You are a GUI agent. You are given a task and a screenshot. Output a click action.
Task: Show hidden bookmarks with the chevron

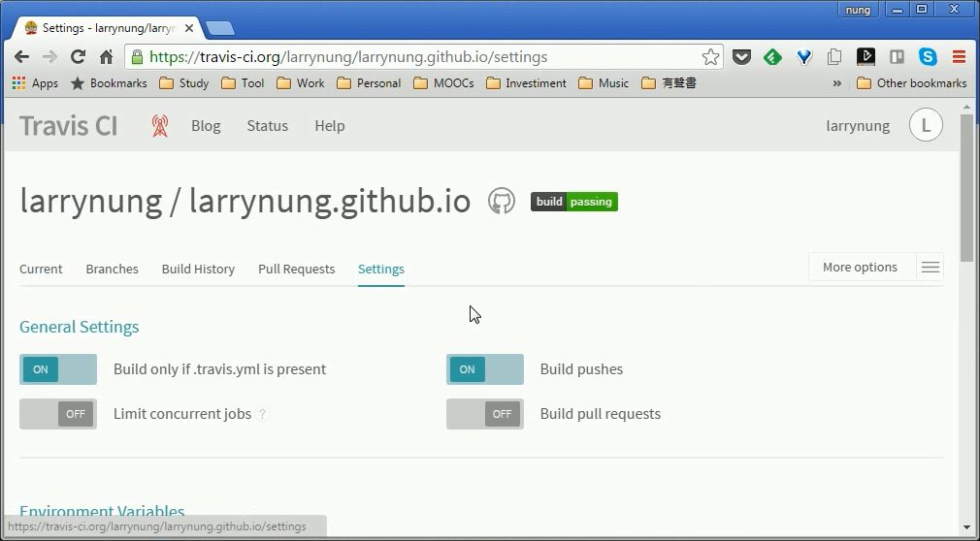(836, 83)
